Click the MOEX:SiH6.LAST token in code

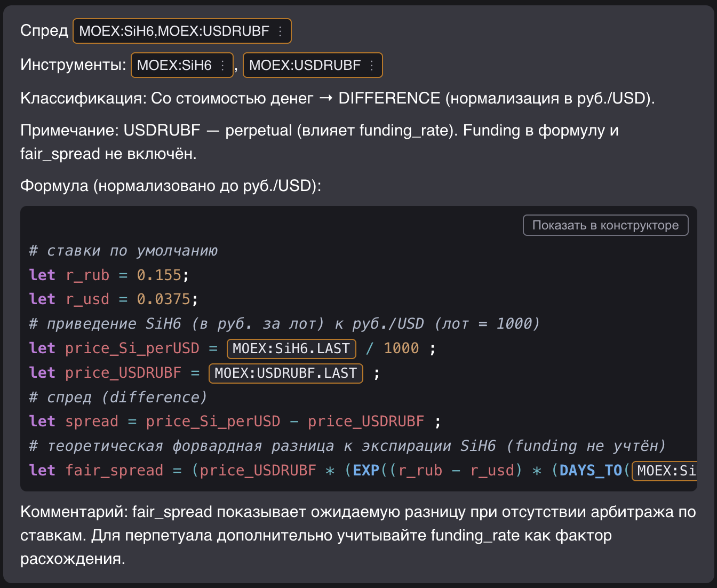pos(291,348)
